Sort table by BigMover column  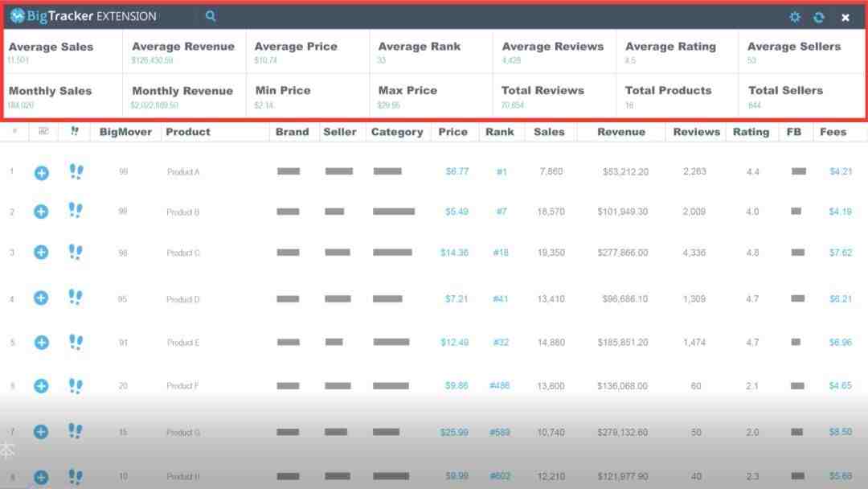125,132
